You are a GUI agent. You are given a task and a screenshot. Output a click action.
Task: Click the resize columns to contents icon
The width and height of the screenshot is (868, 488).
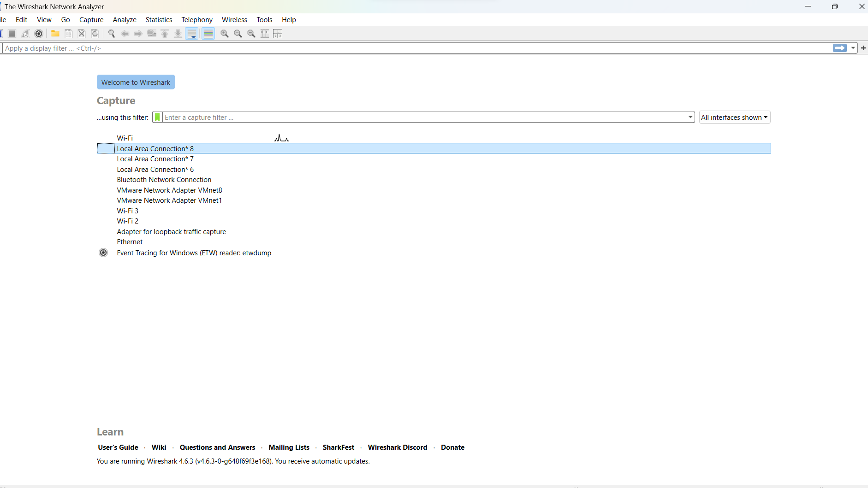(x=265, y=34)
